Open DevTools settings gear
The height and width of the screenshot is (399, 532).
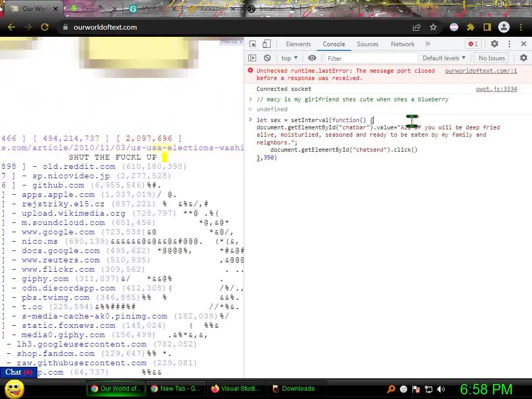point(495,44)
